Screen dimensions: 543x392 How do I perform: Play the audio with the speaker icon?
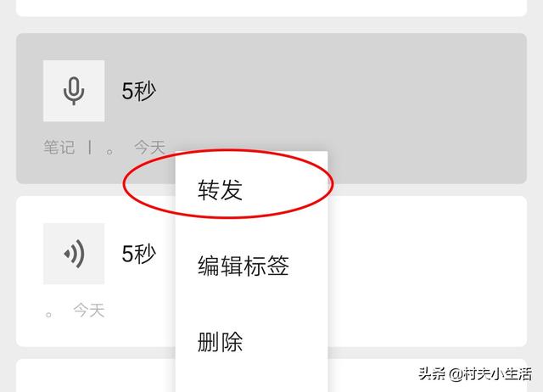click(74, 254)
